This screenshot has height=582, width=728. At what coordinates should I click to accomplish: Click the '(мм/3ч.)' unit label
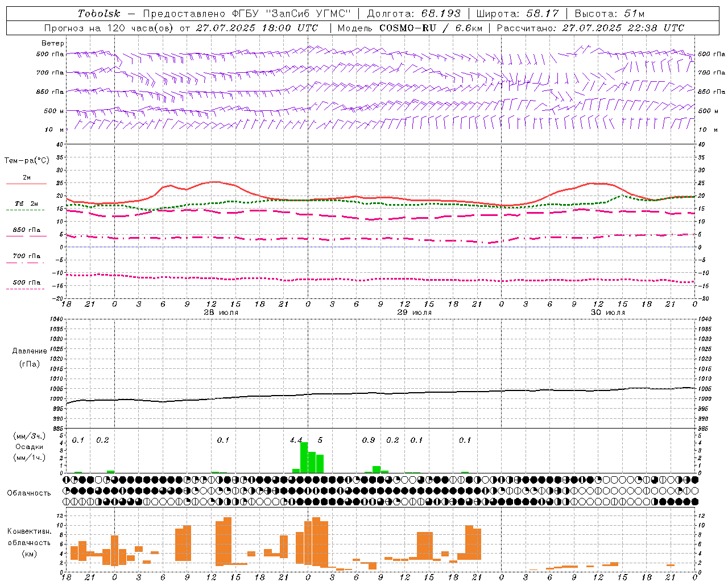click(30, 436)
